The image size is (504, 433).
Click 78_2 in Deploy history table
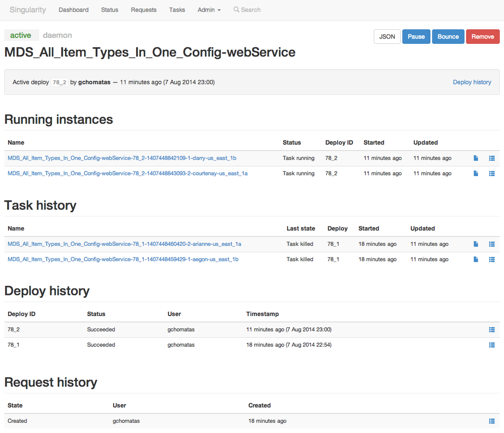(x=13, y=330)
